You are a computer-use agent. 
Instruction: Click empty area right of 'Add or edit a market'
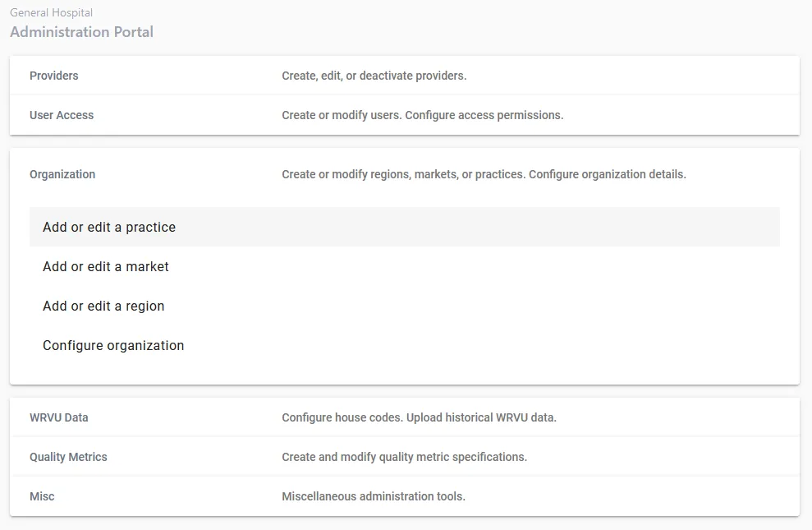coord(493,266)
